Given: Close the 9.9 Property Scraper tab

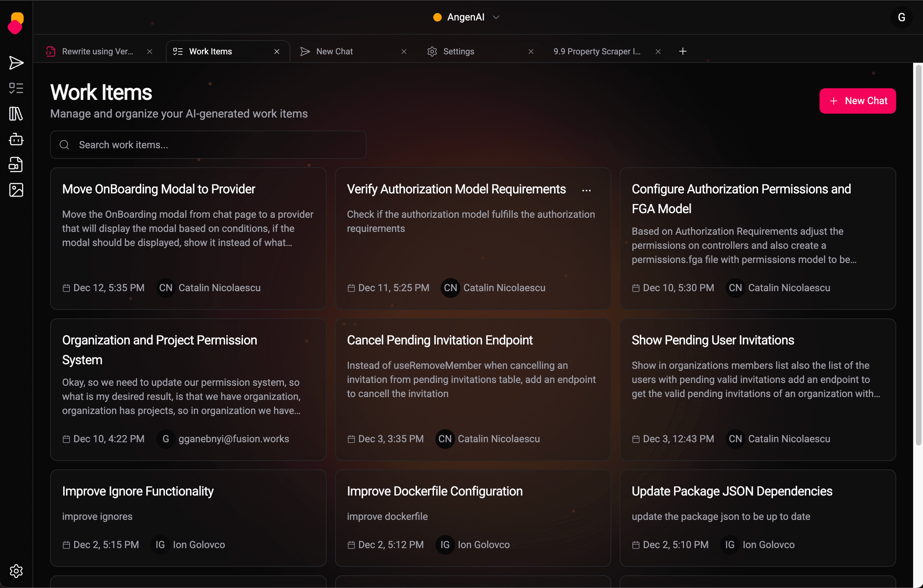Looking at the screenshot, I should 658,51.
